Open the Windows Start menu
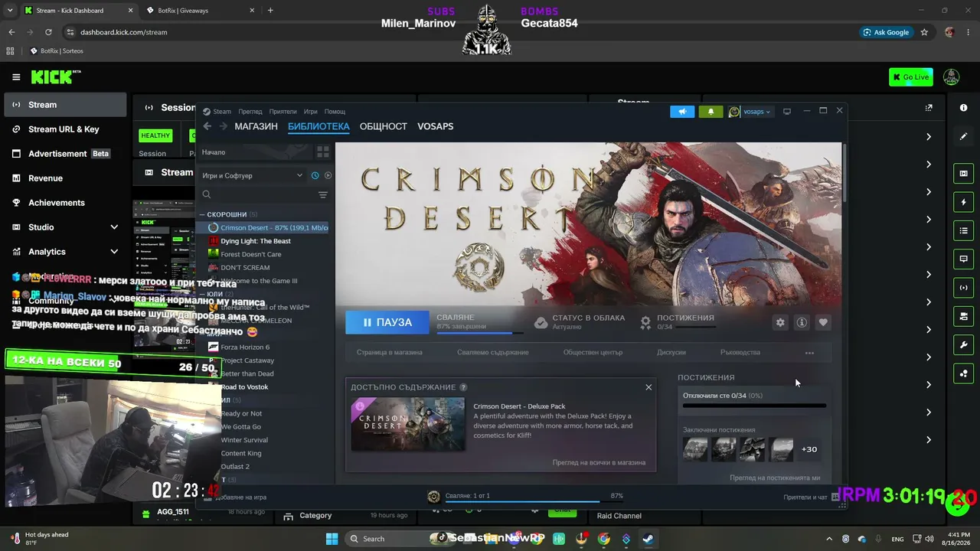Image resolution: width=980 pixels, height=551 pixels. pos(332,539)
